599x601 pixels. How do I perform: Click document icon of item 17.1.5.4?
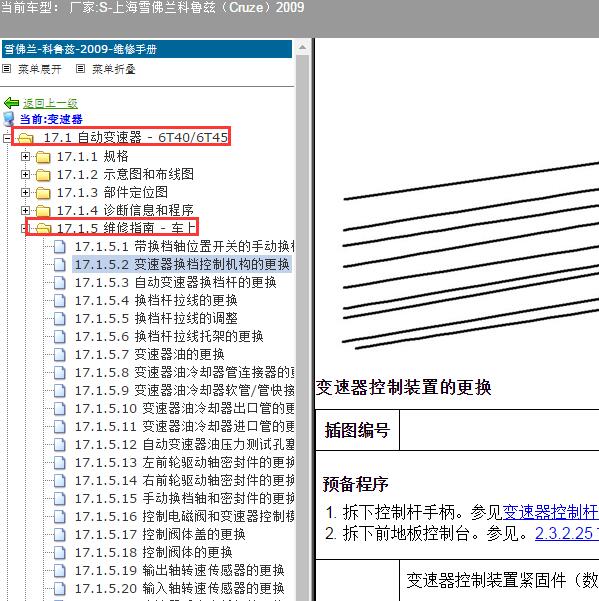tap(59, 300)
